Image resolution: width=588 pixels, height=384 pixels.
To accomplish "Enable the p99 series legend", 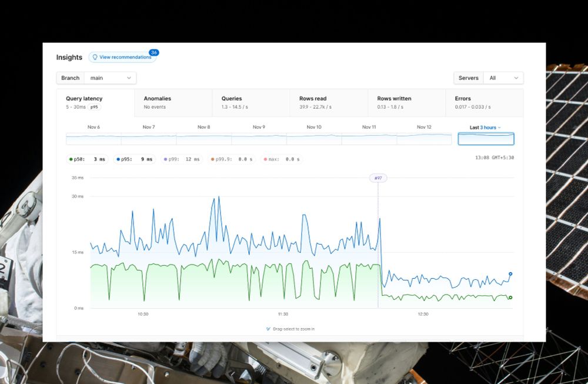I will [182, 159].
